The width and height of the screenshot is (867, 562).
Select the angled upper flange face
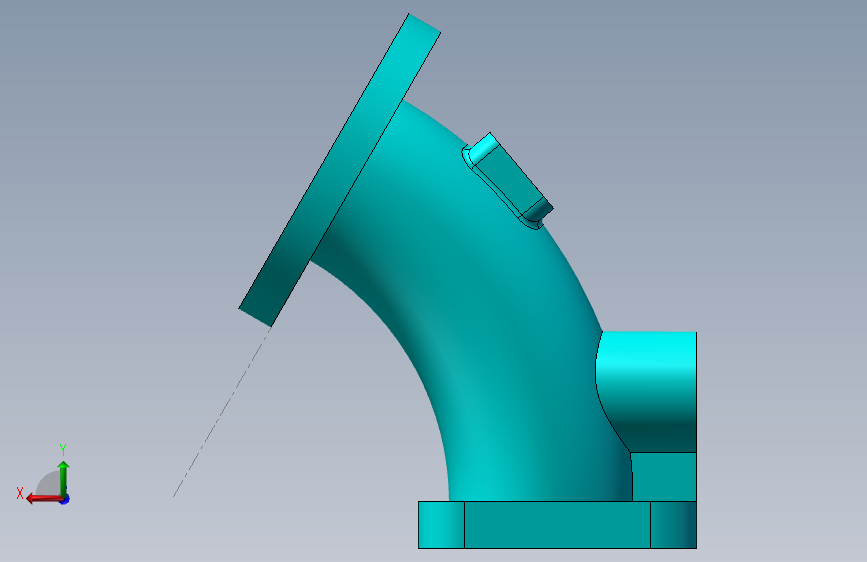tap(340, 170)
